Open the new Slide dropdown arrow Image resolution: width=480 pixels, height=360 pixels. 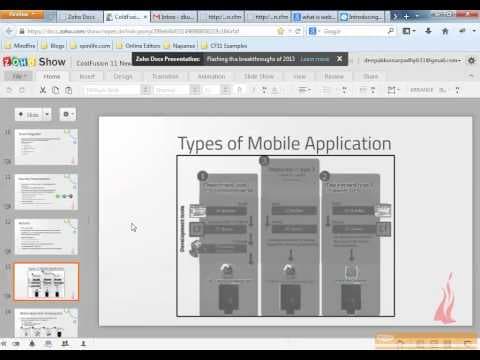(47, 115)
